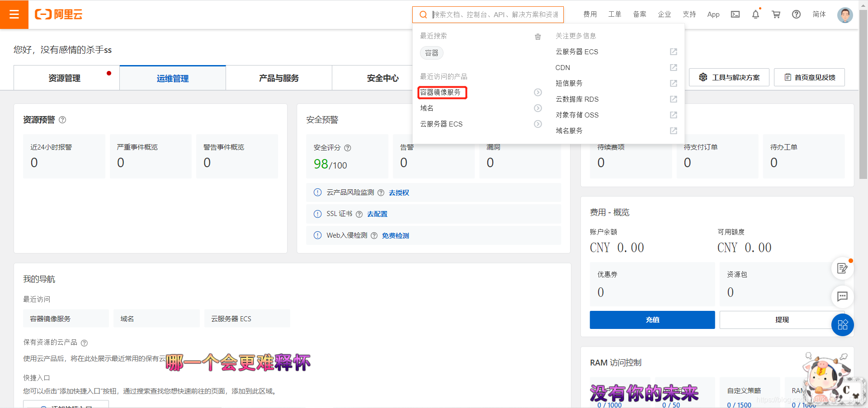Switch to 资源管理 tab
The image size is (868, 408).
[66, 78]
